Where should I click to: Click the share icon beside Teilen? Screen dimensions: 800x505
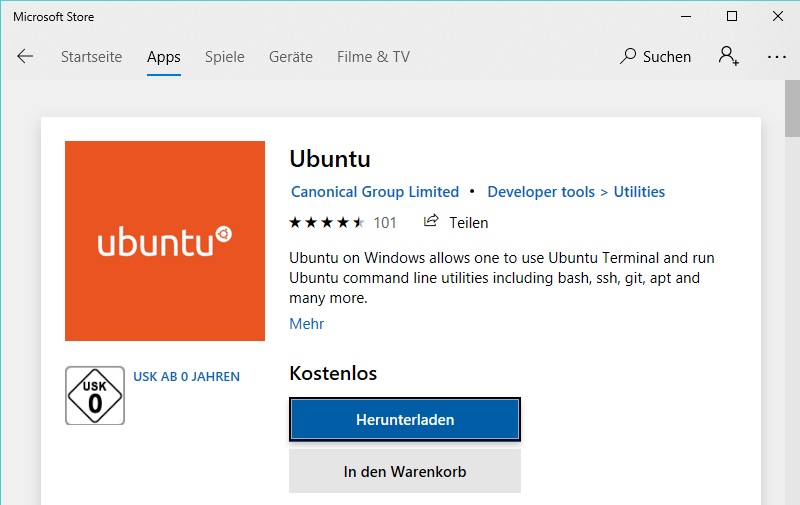pos(431,221)
